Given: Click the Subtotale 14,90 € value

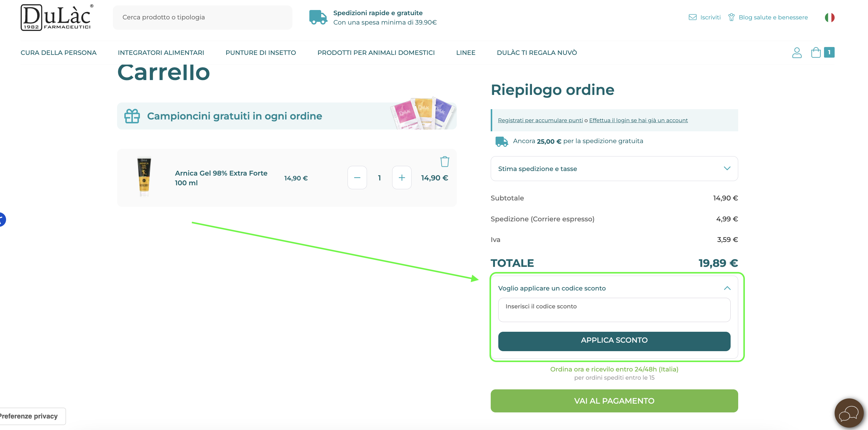Looking at the screenshot, I should (x=725, y=198).
